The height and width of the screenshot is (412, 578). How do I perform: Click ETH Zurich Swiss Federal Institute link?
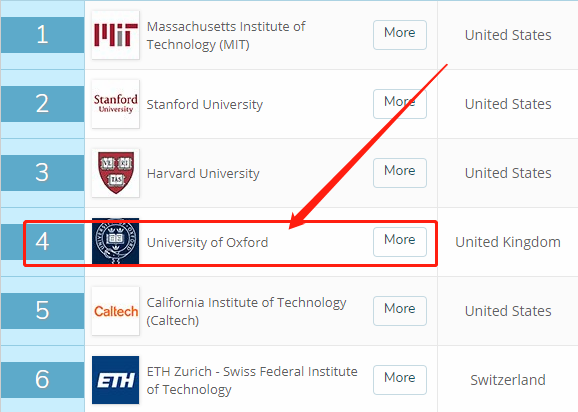coord(252,380)
